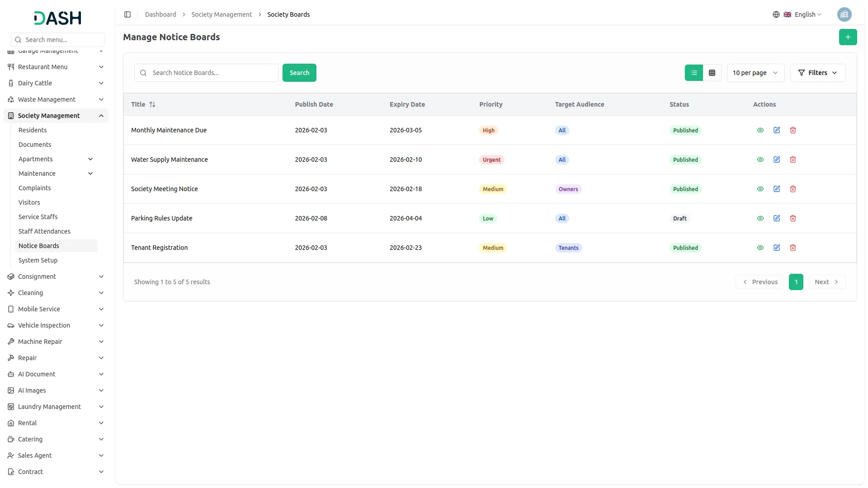Toggle the sidebar collapse icon
Screen dimensions: 868x488
pyautogui.click(x=127, y=14)
